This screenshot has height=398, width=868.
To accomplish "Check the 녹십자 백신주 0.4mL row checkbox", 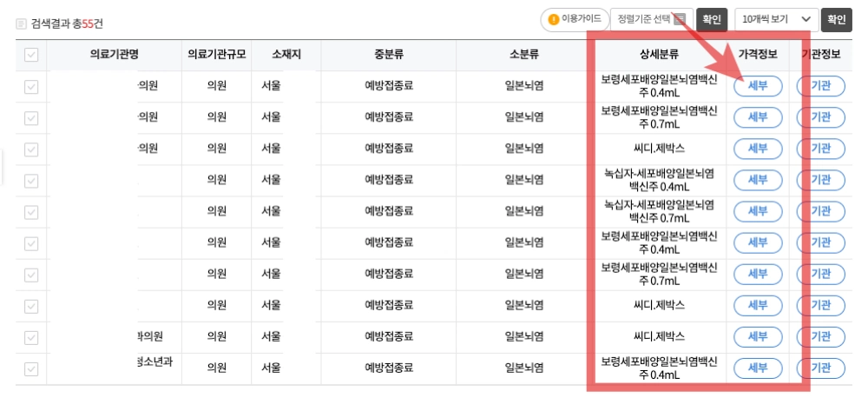I will point(31,181).
